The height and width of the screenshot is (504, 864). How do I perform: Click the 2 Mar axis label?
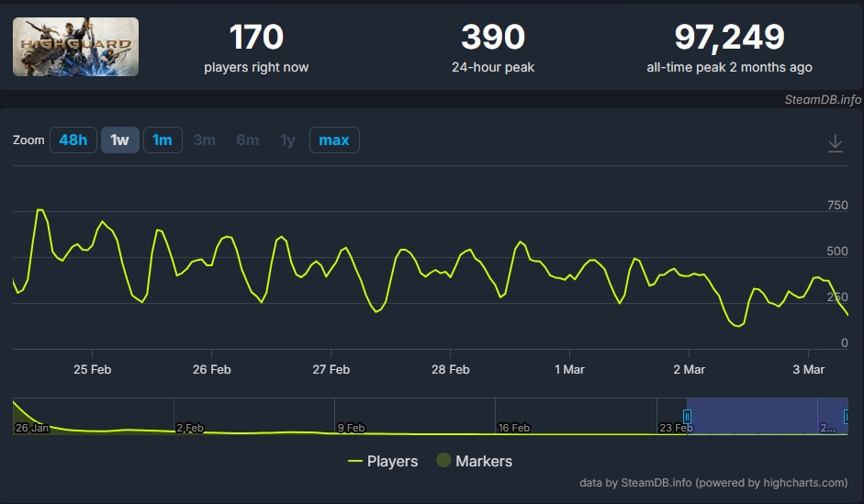(x=689, y=370)
